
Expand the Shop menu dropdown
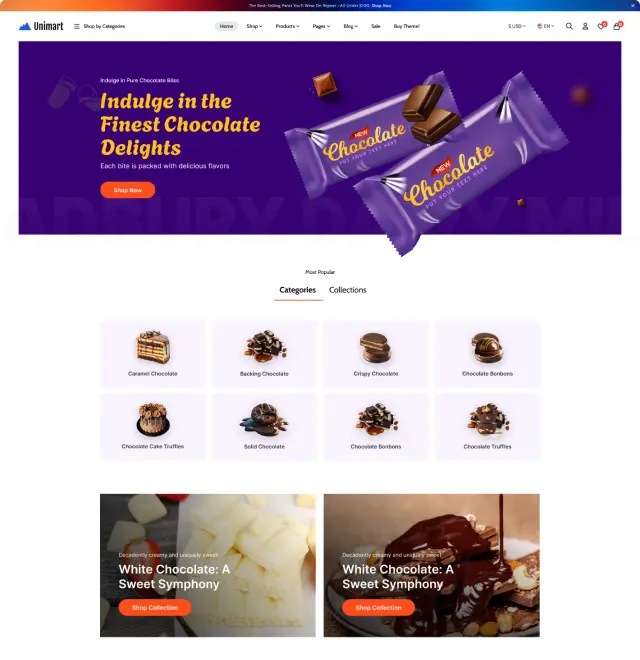254,26
